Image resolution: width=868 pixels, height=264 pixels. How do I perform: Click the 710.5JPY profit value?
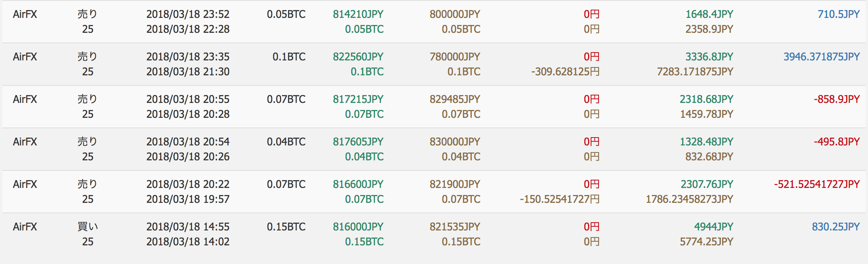[x=839, y=14]
